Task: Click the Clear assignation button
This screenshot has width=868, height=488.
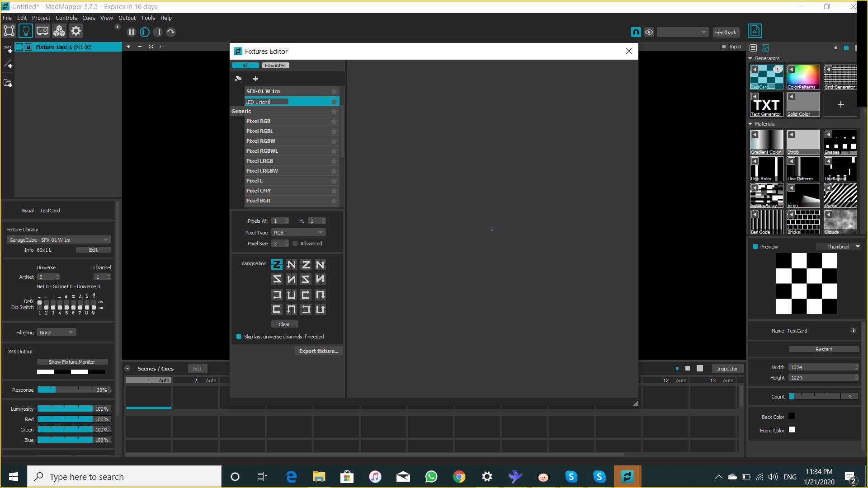Action: pos(284,324)
